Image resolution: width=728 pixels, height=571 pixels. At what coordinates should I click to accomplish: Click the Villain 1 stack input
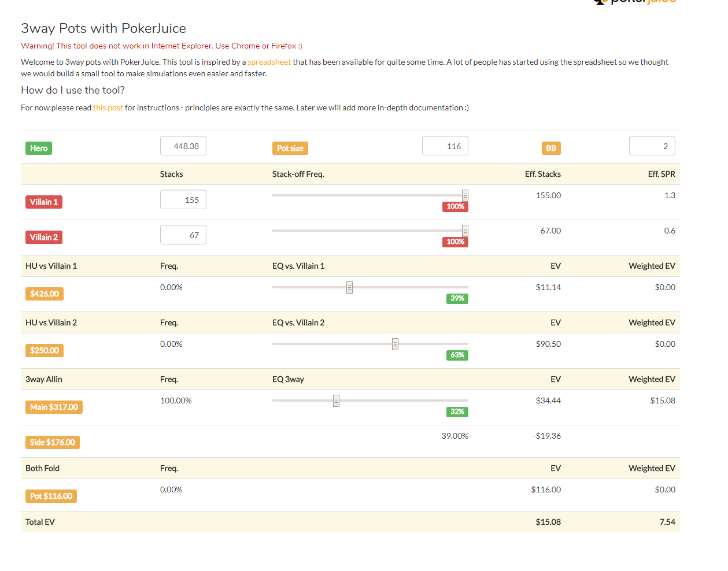183,200
